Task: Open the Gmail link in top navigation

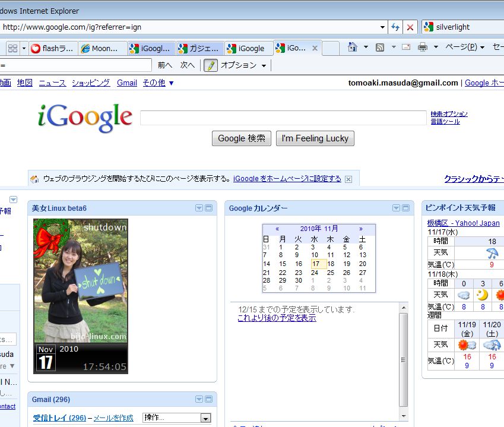Action: coord(127,83)
